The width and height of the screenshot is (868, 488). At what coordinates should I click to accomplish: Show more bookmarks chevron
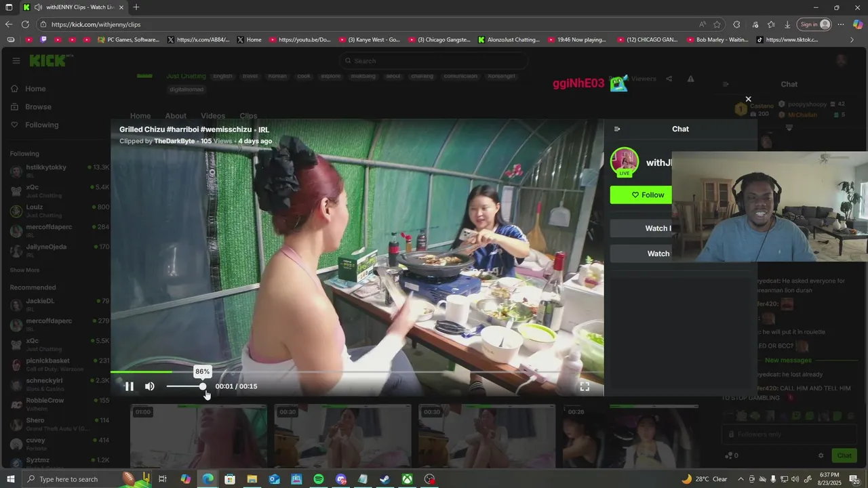852,40
